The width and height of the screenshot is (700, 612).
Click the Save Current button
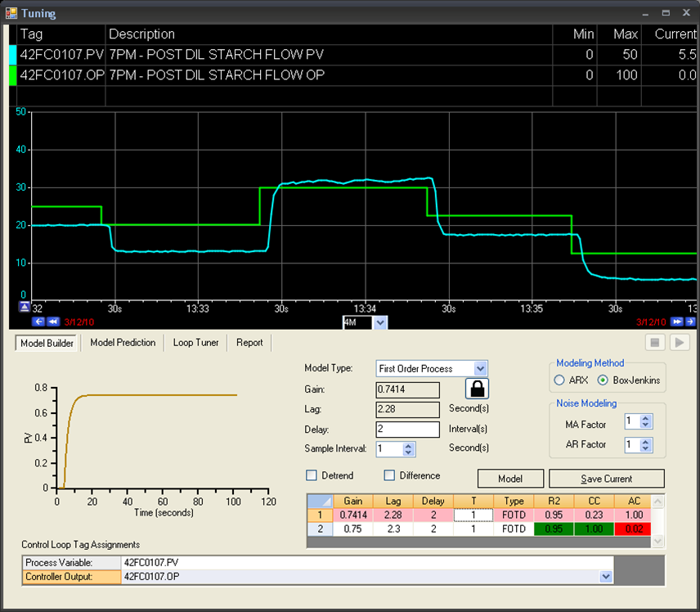point(606,479)
